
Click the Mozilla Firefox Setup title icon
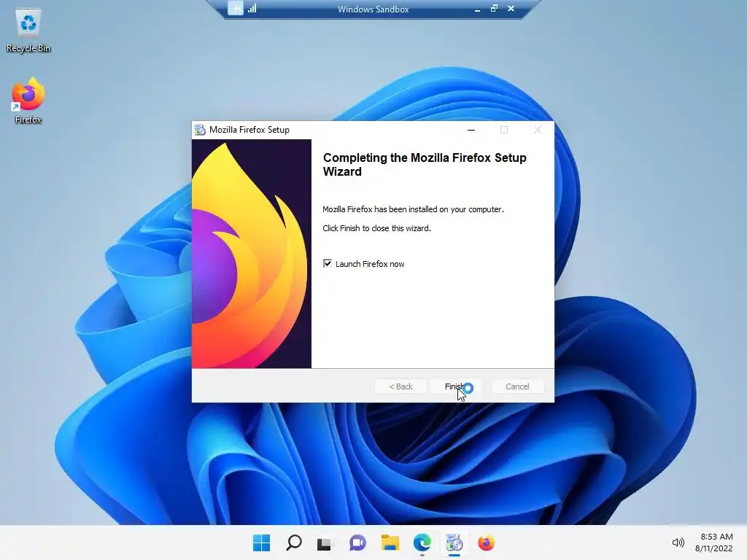click(200, 130)
